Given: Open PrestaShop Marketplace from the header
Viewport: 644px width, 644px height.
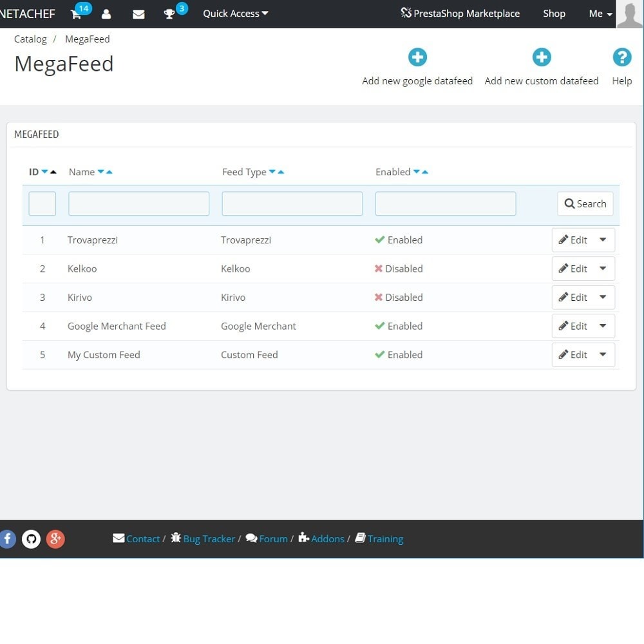Looking at the screenshot, I should click(460, 14).
